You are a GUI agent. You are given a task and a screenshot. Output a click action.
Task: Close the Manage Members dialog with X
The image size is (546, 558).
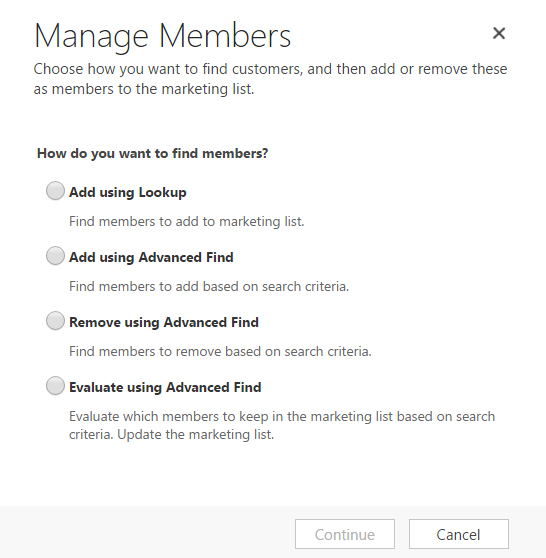click(499, 33)
